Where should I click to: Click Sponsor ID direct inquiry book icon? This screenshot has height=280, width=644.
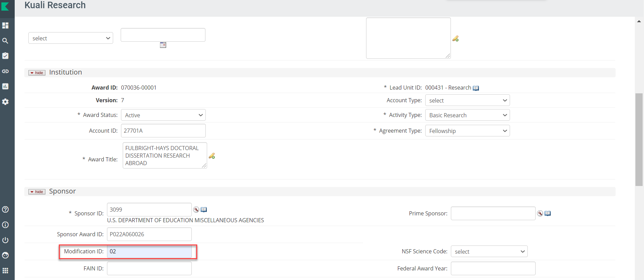pyautogui.click(x=204, y=210)
